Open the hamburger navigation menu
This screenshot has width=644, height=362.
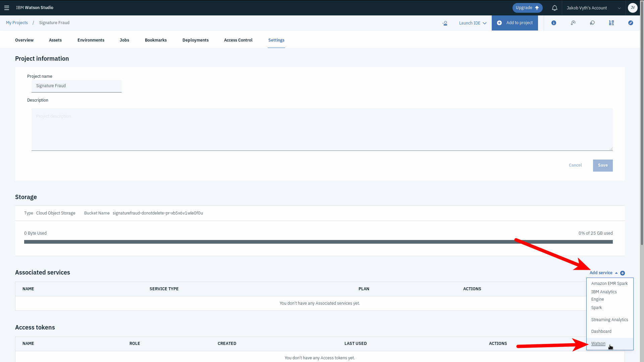tap(7, 8)
